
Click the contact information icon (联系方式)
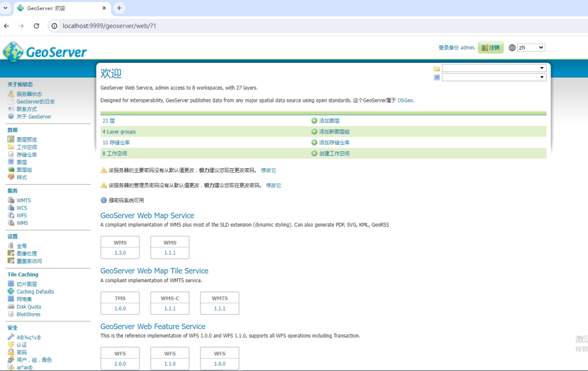tap(11, 109)
